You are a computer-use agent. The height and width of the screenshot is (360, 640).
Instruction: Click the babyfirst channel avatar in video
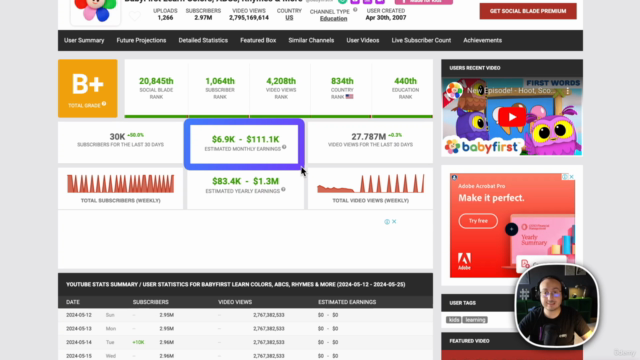(x=454, y=91)
